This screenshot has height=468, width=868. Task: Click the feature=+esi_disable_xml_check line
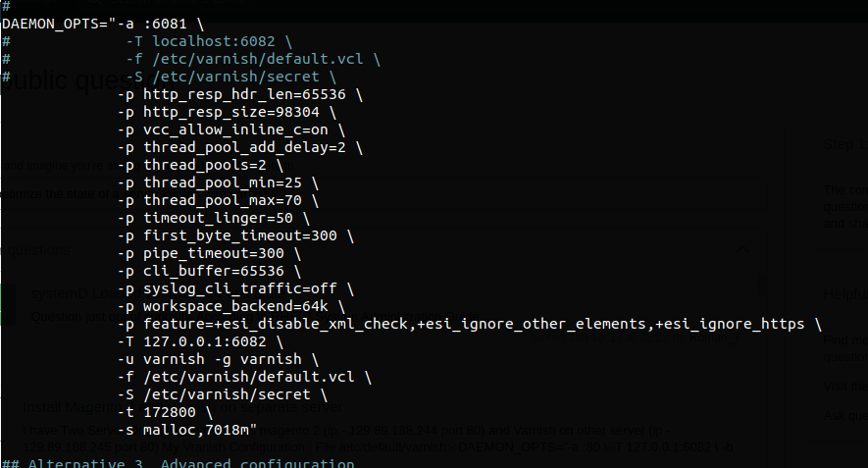point(470,324)
